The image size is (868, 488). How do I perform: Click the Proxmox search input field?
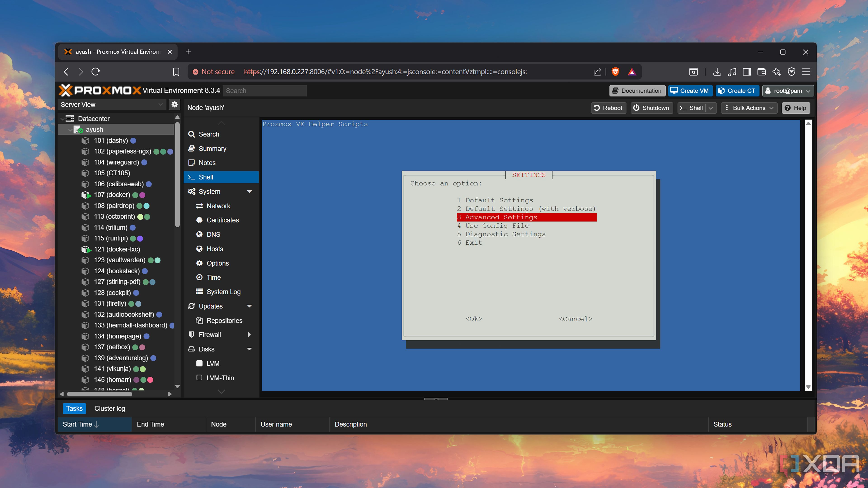click(264, 91)
